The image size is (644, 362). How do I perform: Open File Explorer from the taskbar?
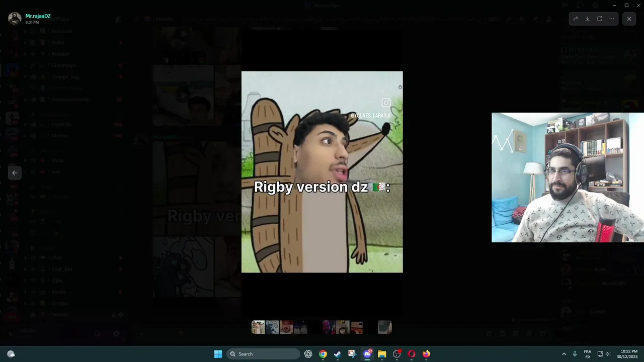click(382, 354)
